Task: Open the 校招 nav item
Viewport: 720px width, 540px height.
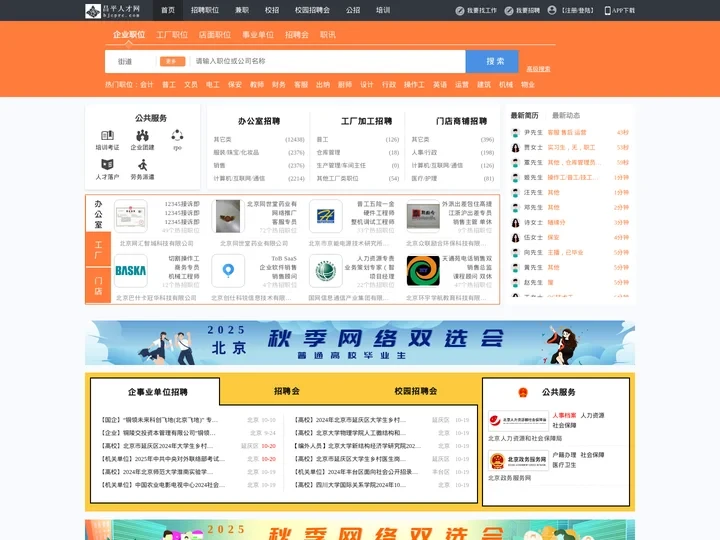Action: (x=272, y=10)
